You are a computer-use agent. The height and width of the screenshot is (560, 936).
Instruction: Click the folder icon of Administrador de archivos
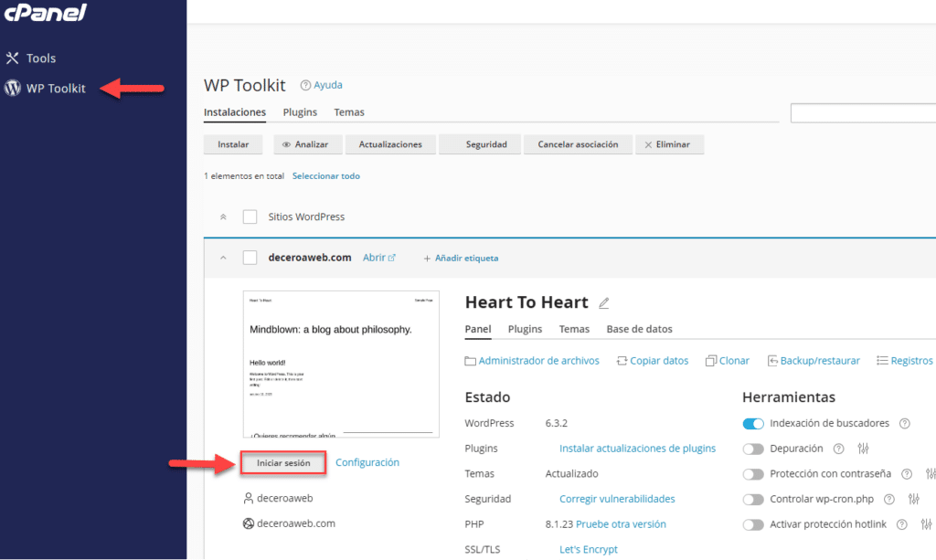pyautogui.click(x=471, y=361)
